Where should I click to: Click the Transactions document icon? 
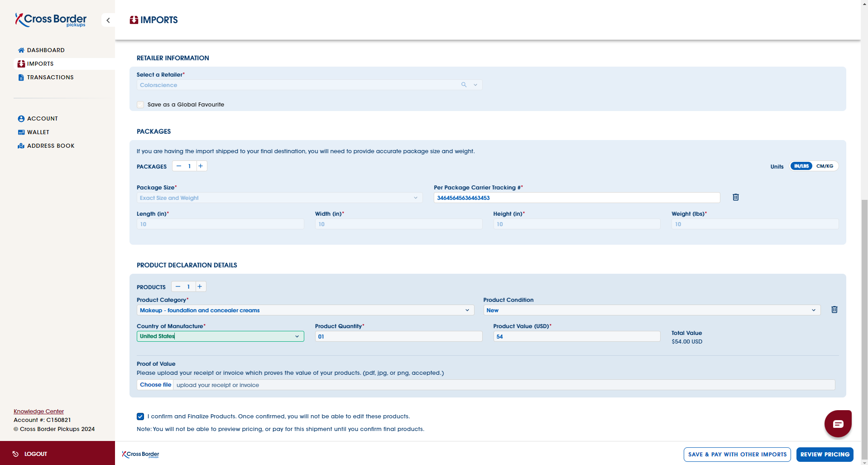[21, 77]
